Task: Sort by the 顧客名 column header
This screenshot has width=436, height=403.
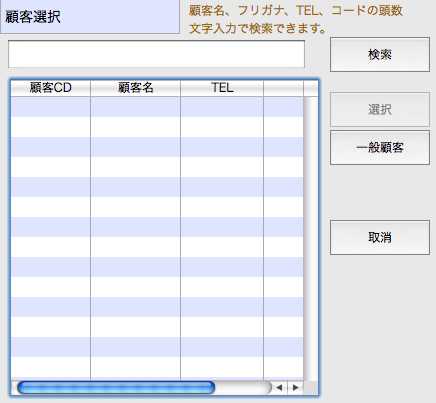Action: [x=135, y=88]
